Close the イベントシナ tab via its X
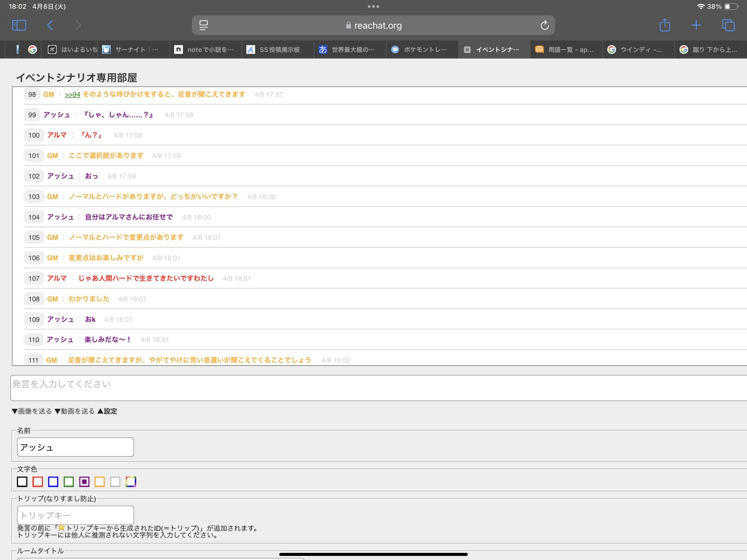 point(467,50)
